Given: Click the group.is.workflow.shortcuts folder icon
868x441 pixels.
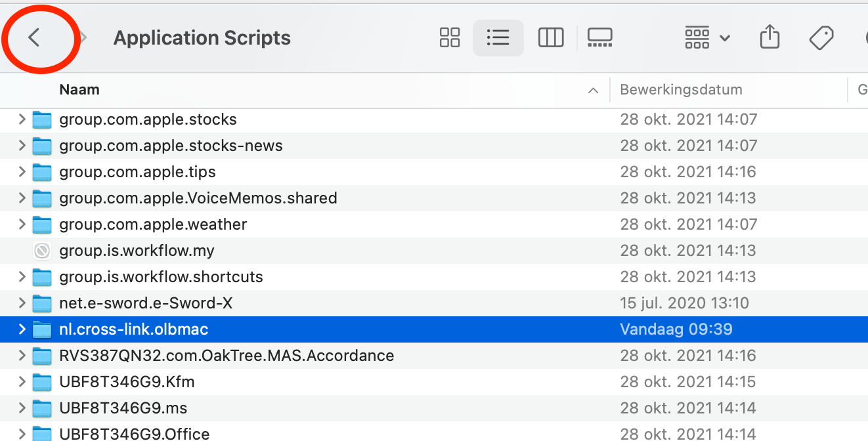Looking at the screenshot, I should (x=42, y=277).
